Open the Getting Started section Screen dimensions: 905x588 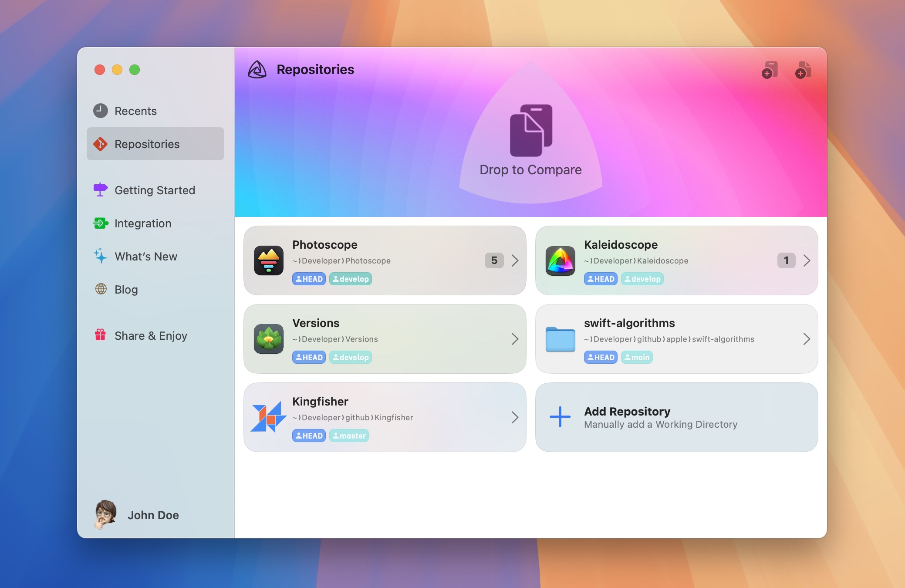(x=155, y=190)
